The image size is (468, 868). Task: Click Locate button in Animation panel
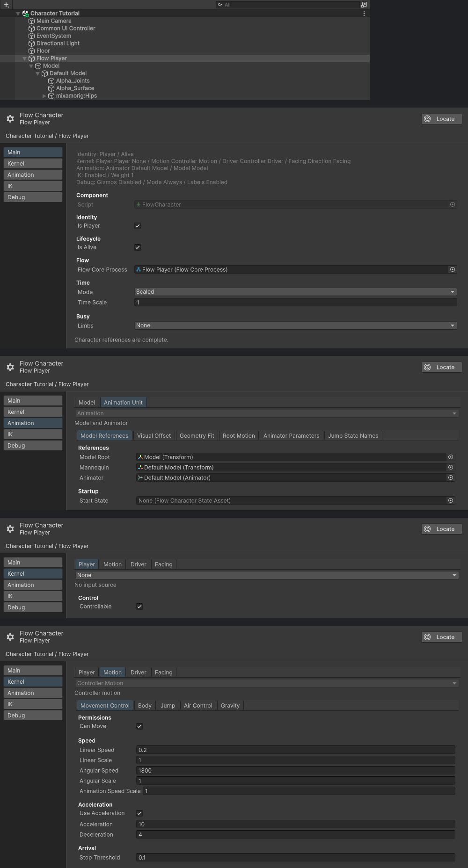coord(441,367)
